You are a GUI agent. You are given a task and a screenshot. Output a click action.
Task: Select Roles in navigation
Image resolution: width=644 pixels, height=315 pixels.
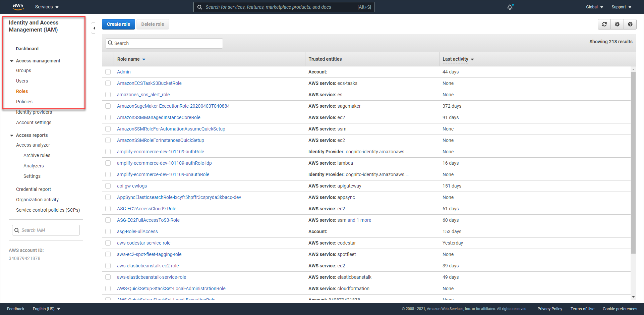[x=22, y=91]
